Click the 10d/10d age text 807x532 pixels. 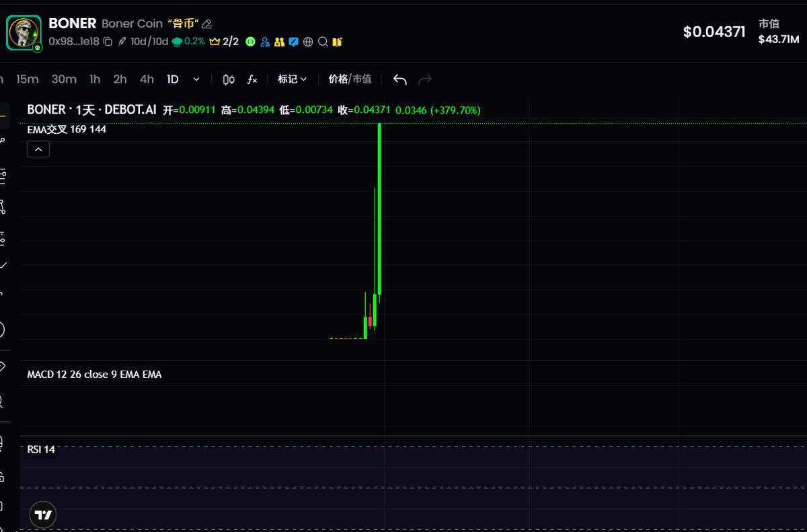click(149, 42)
